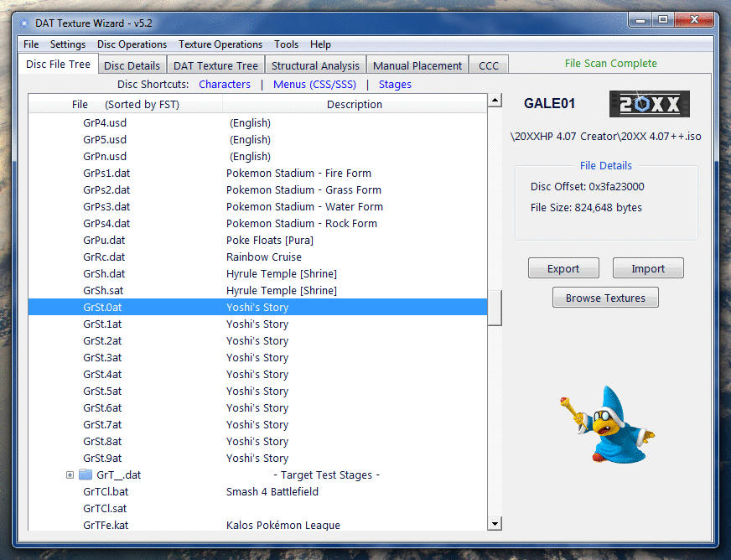Select GrPs3.dat Pokemon Stadium Water Form
Viewport: 731px width, 560px height.
pyautogui.click(x=258, y=207)
